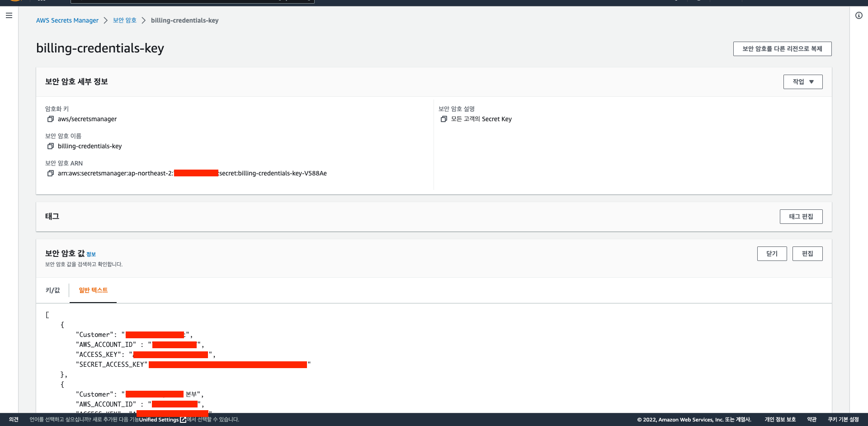Open Unified Settings external link icon
Image resolution: width=868 pixels, height=426 pixels.
pyautogui.click(x=183, y=420)
